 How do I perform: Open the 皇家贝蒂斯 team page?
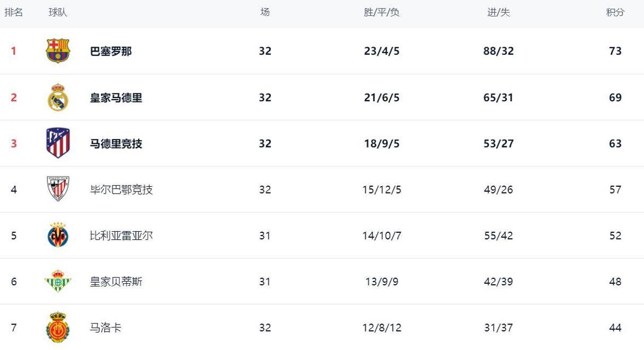pyautogui.click(x=116, y=282)
